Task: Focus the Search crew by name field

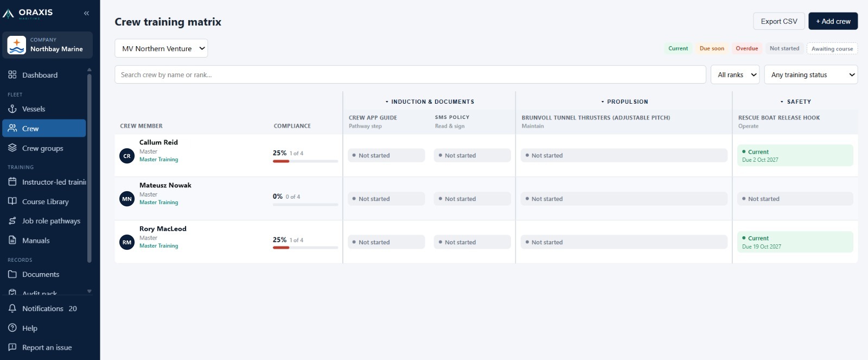Action: pos(410,75)
